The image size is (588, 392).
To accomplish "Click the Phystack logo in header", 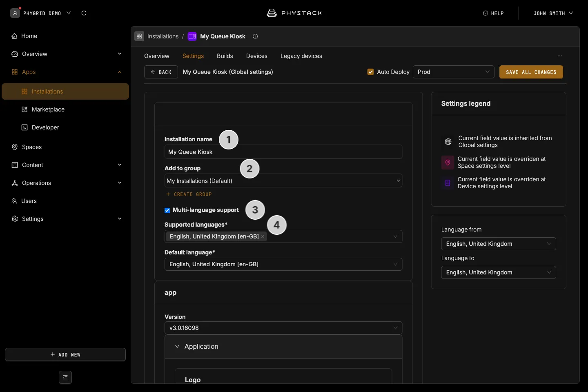I will pos(294,13).
